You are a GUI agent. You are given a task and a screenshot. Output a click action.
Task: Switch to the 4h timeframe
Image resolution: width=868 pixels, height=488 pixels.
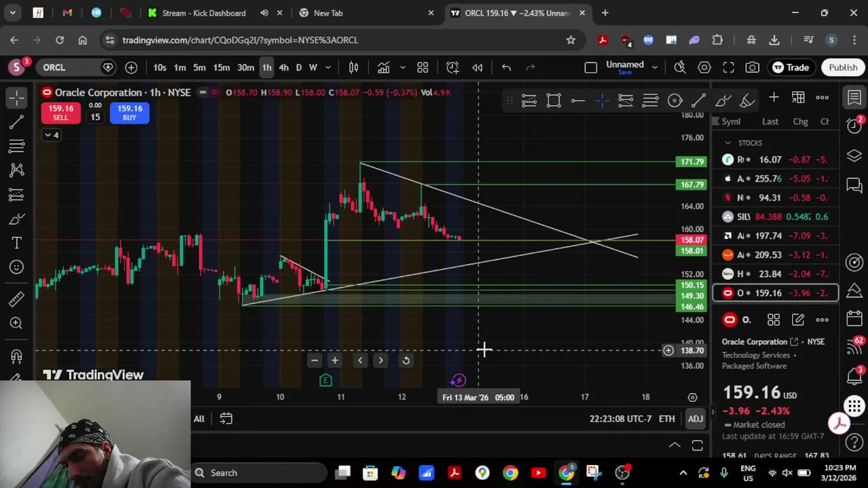[x=283, y=68]
